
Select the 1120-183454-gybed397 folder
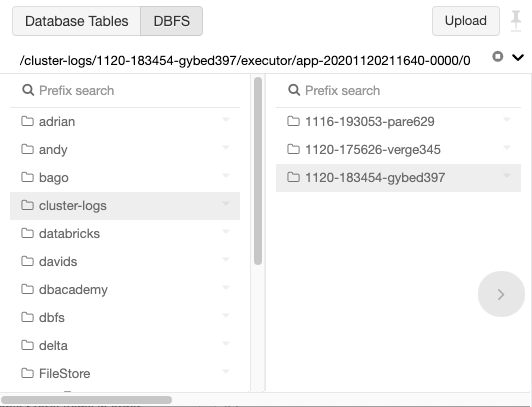click(398, 178)
